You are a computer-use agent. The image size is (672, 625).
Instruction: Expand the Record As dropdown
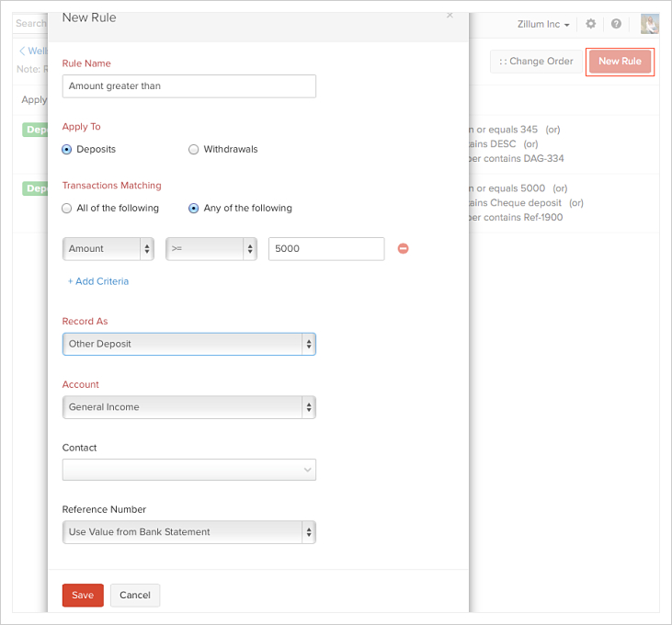(189, 344)
